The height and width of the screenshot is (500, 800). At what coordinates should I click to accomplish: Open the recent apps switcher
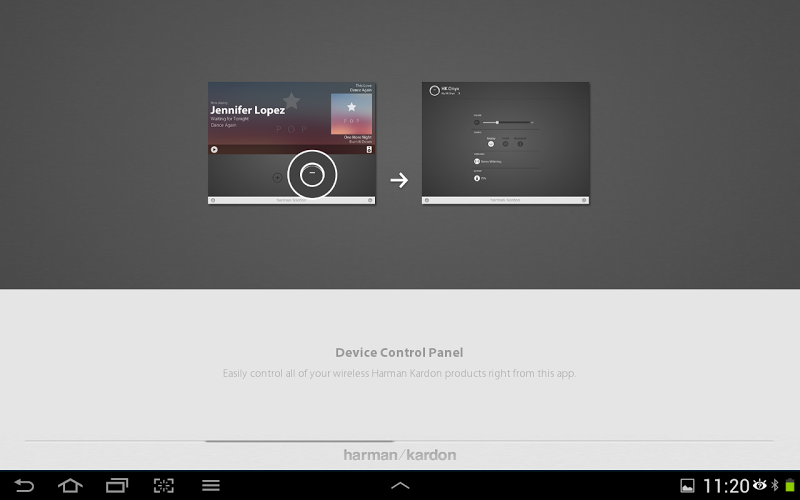coord(117,485)
